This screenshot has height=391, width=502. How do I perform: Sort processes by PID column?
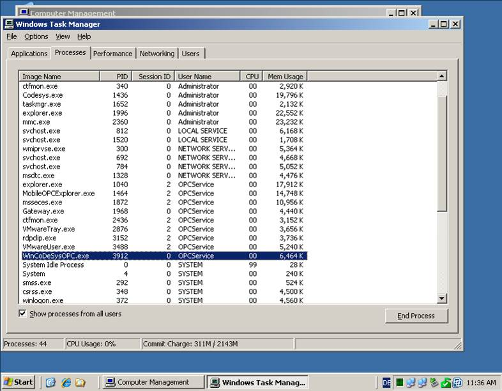(116, 76)
